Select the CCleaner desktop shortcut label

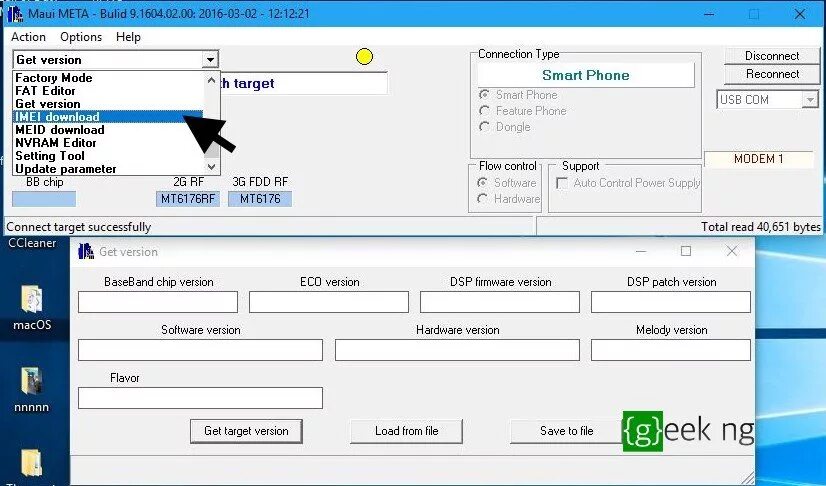click(32, 243)
